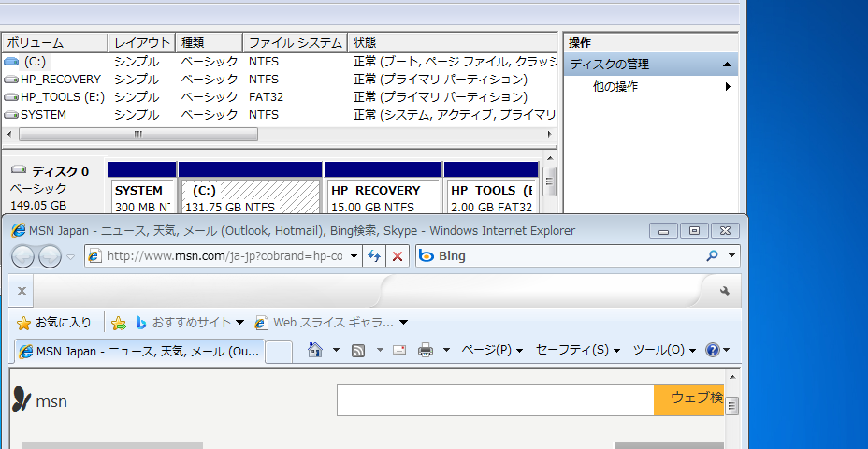Click the Home page icon
This screenshot has height=449, width=868.
(315, 350)
